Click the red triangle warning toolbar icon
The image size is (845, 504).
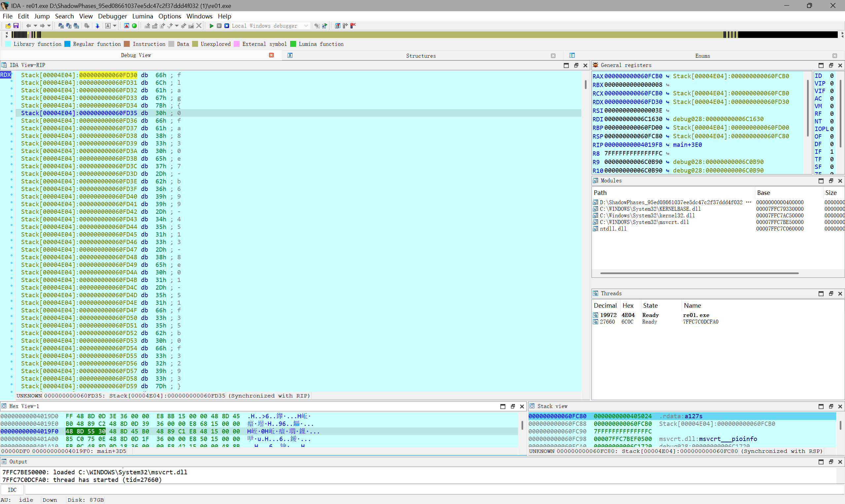click(126, 26)
